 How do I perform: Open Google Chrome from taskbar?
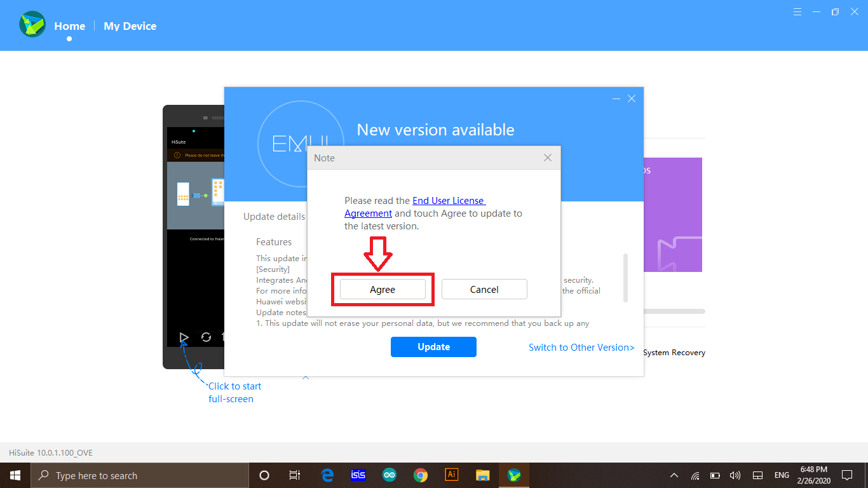coord(420,475)
